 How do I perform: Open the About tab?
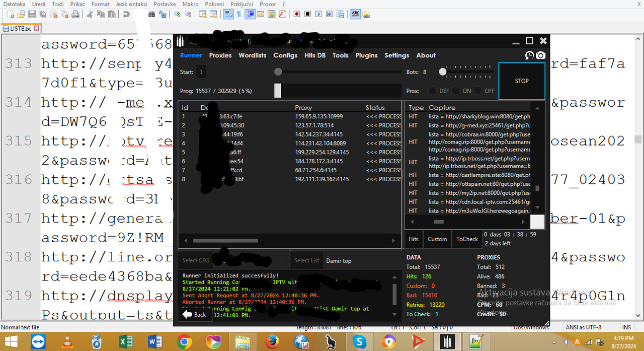(426, 55)
